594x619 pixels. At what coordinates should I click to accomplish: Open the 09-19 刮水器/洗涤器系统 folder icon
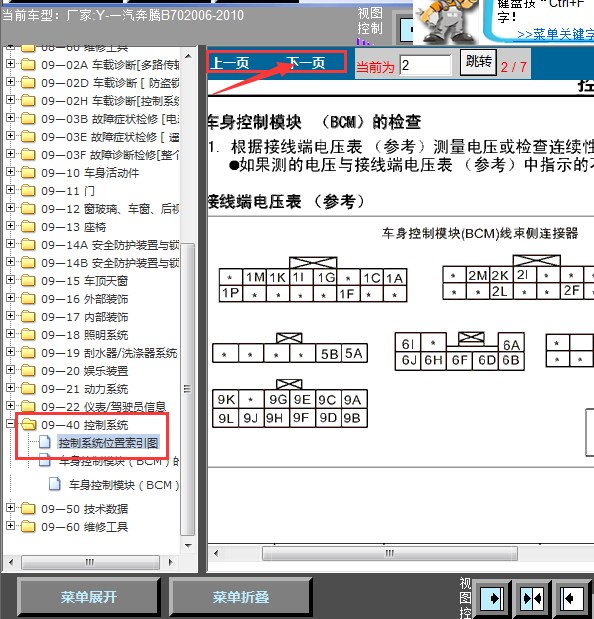(28, 353)
